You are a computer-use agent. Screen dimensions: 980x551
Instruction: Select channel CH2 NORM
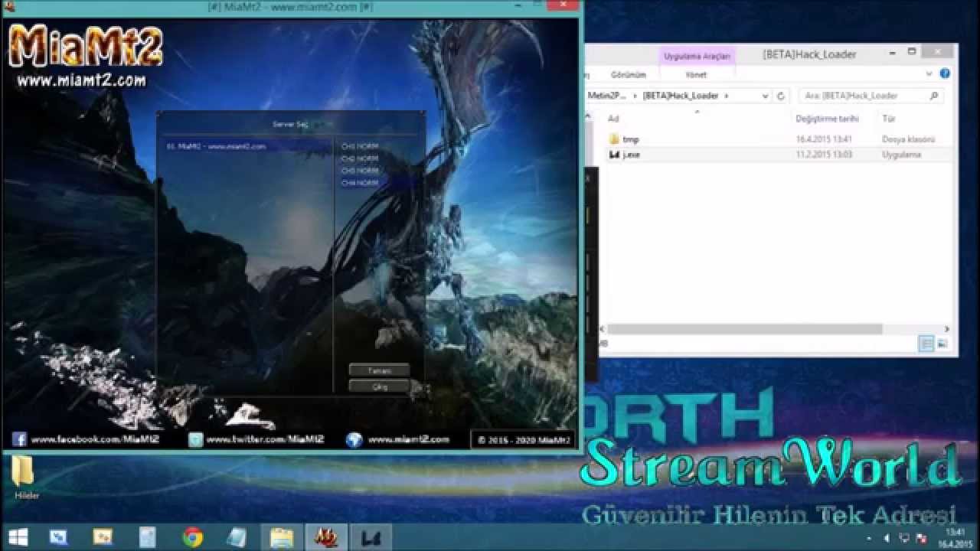coord(360,158)
